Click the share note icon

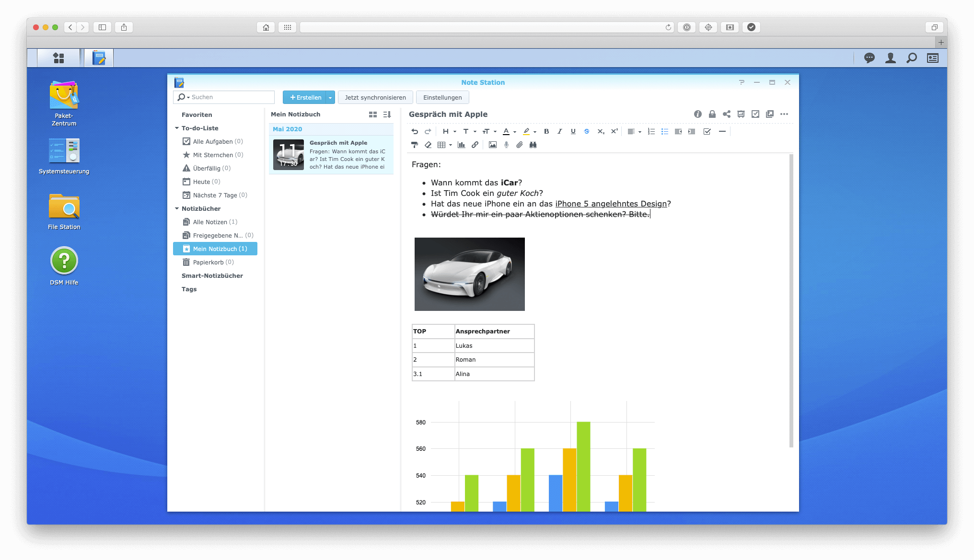pos(727,114)
